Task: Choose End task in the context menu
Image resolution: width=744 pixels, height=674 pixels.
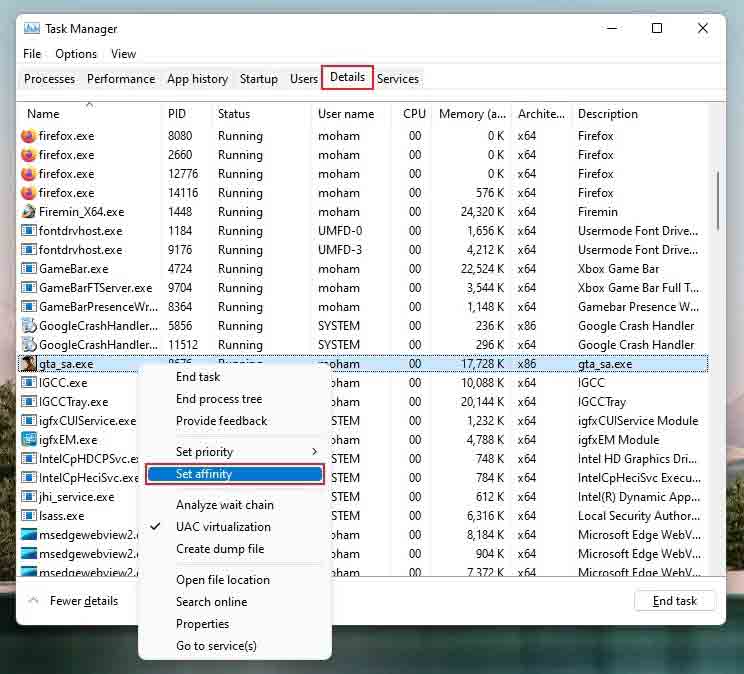Action: 198,377
